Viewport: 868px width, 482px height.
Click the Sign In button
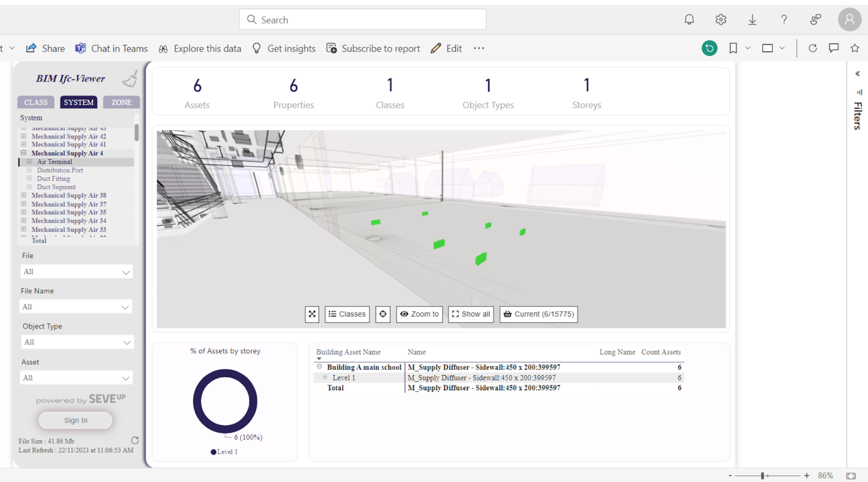[x=75, y=420]
